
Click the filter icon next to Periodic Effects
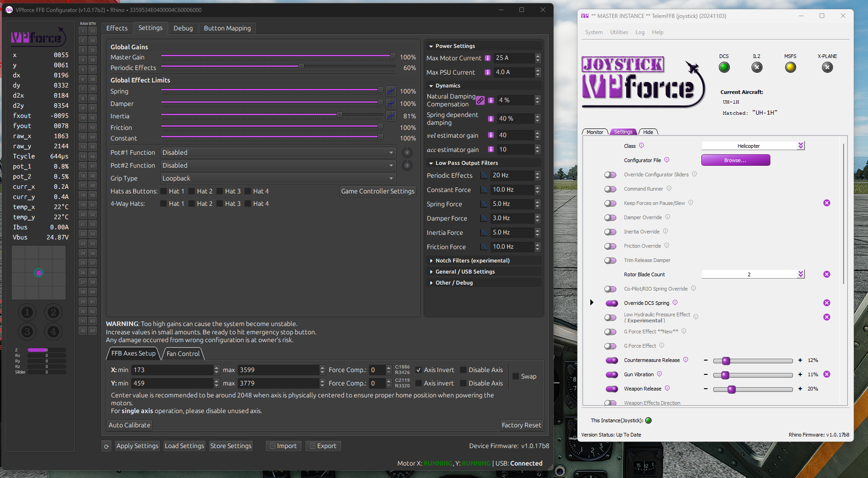[484, 175]
